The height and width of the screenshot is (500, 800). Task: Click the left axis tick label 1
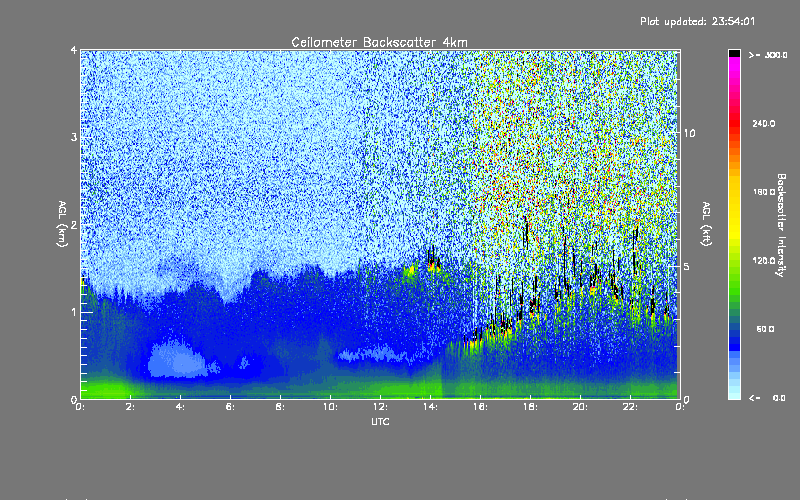74,312
